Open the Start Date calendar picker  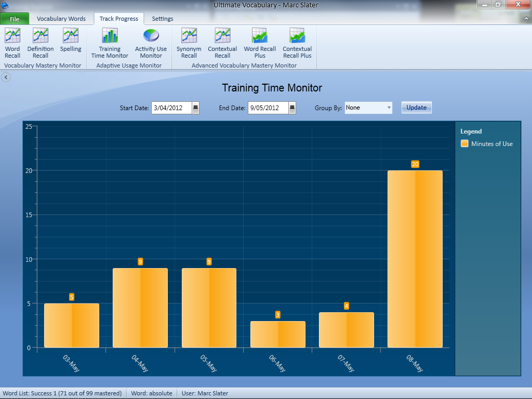(195, 108)
